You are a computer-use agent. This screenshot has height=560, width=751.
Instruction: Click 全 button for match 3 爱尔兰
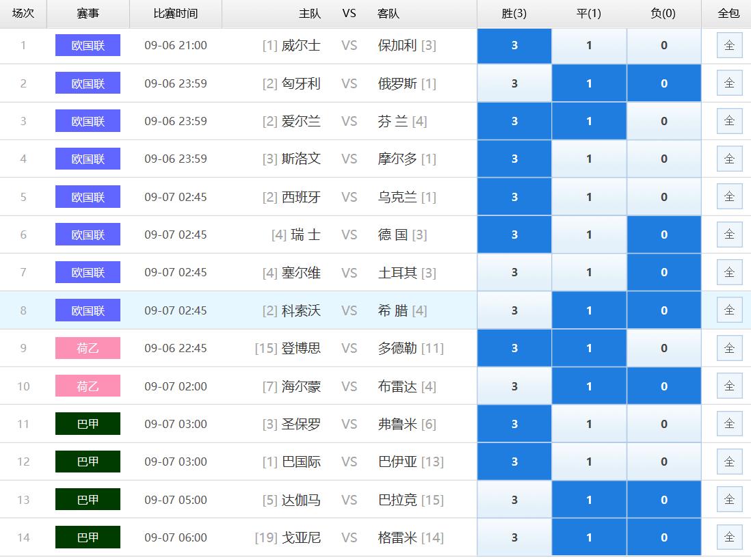729,120
